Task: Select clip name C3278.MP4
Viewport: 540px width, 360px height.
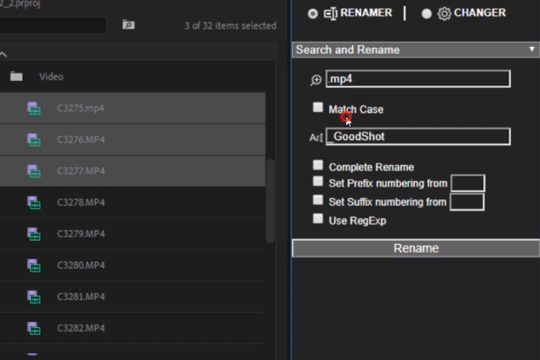Action: click(81, 202)
